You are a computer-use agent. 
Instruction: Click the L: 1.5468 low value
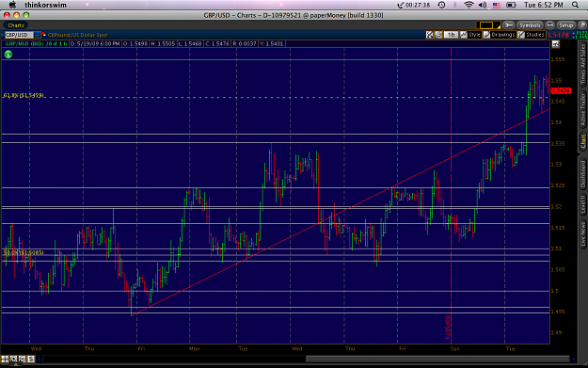click(x=190, y=44)
